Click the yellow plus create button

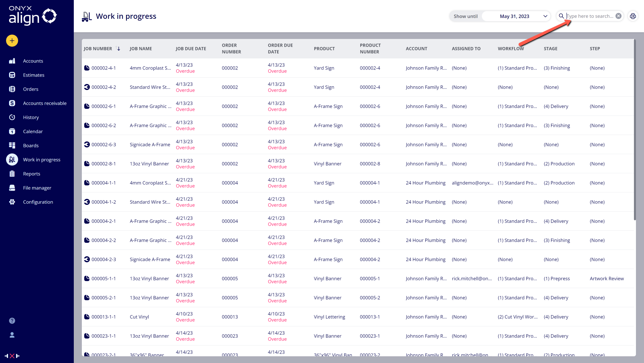click(12, 41)
